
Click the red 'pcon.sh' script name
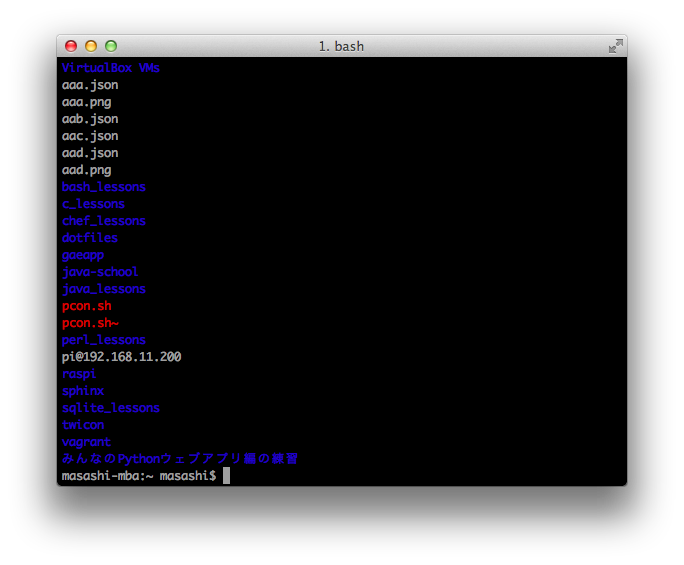click(86, 306)
